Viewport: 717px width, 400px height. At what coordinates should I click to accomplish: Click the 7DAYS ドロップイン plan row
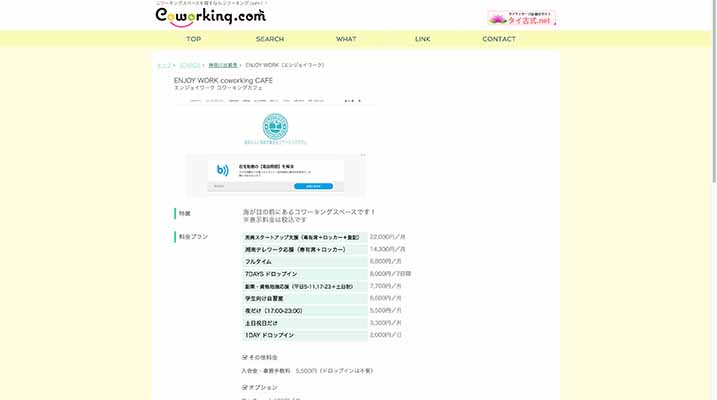[x=305, y=274]
